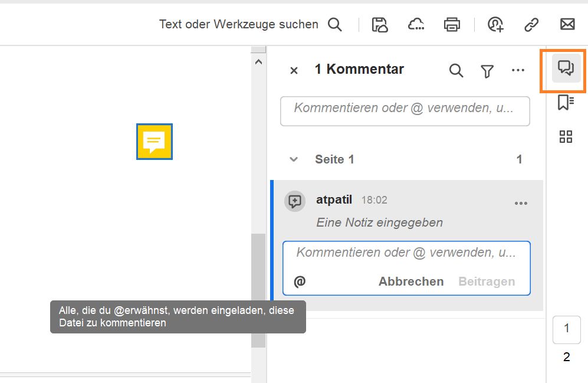Collapse the Seite 1 comment group
588x383 pixels.
coord(293,159)
